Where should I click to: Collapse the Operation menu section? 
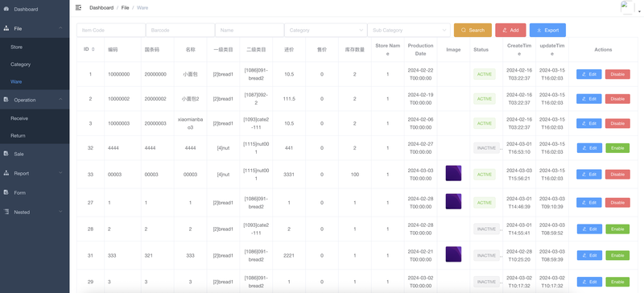tap(35, 100)
